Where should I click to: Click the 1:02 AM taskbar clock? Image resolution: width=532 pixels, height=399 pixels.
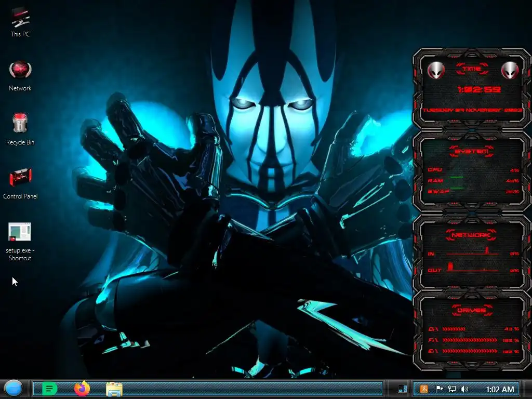point(500,389)
